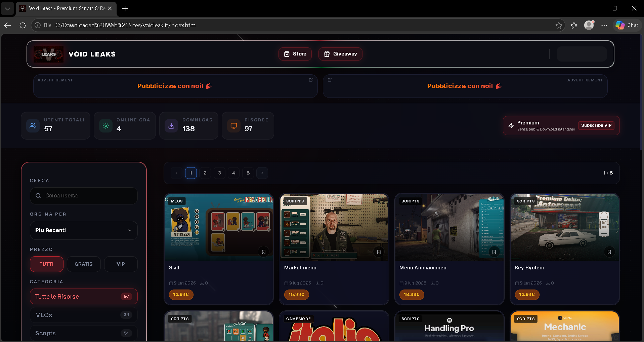Click Subscribe VIP button
The height and width of the screenshot is (342, 644).
point(596,125)
